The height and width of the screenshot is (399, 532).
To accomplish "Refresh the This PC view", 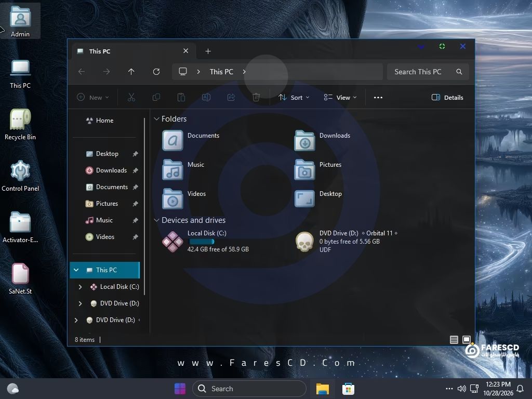I will pyautogui.click(x=156, y=72).
